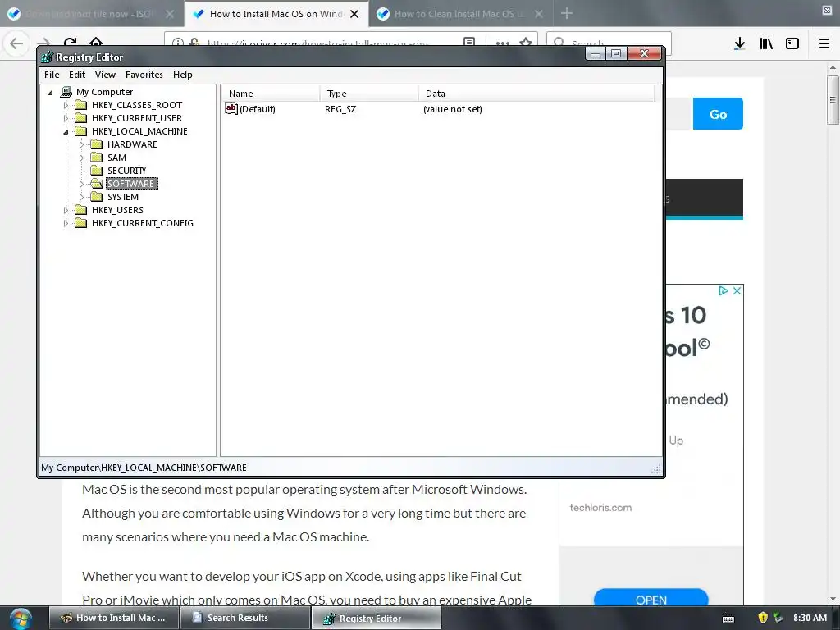Close the How to Install Mac OS tab
This screenshot has height=630, width=840.
pyautogui.click(x=354, y=14)
